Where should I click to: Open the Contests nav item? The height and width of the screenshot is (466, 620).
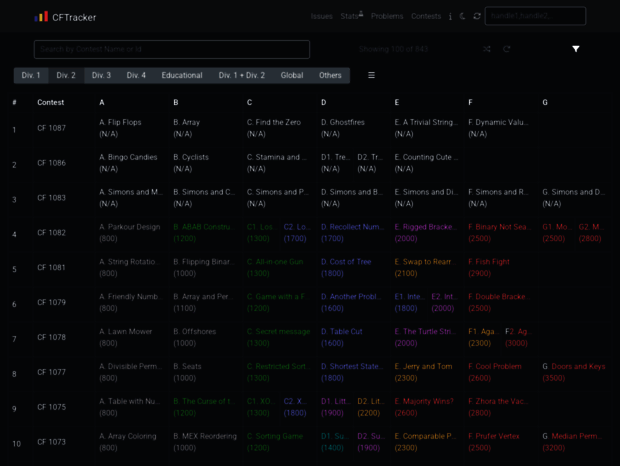[426, 16]
